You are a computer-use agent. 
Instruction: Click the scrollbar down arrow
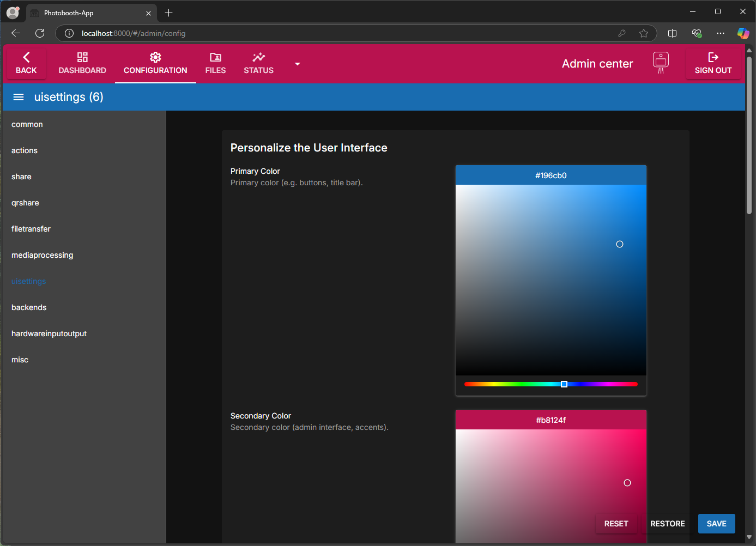pyautogui.click(x=749, y=537)
